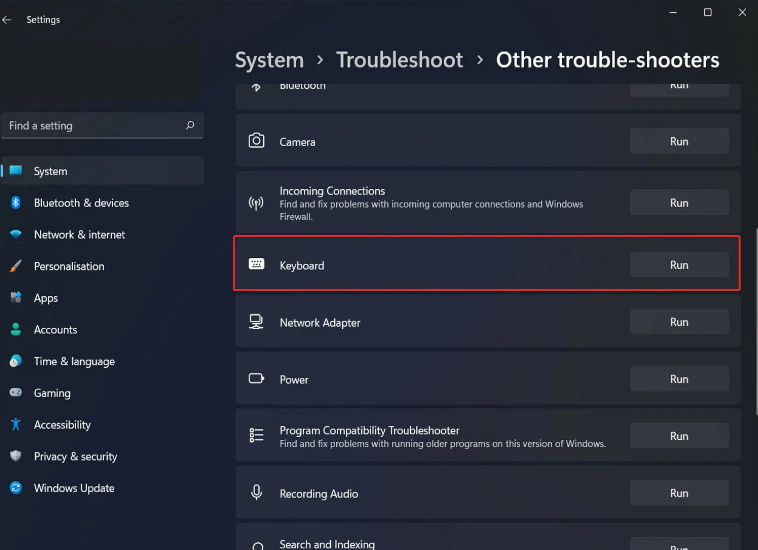Click the Windows Update refresh icon
Viewport: 758px width, 550px height.
[x=15, y=488]
